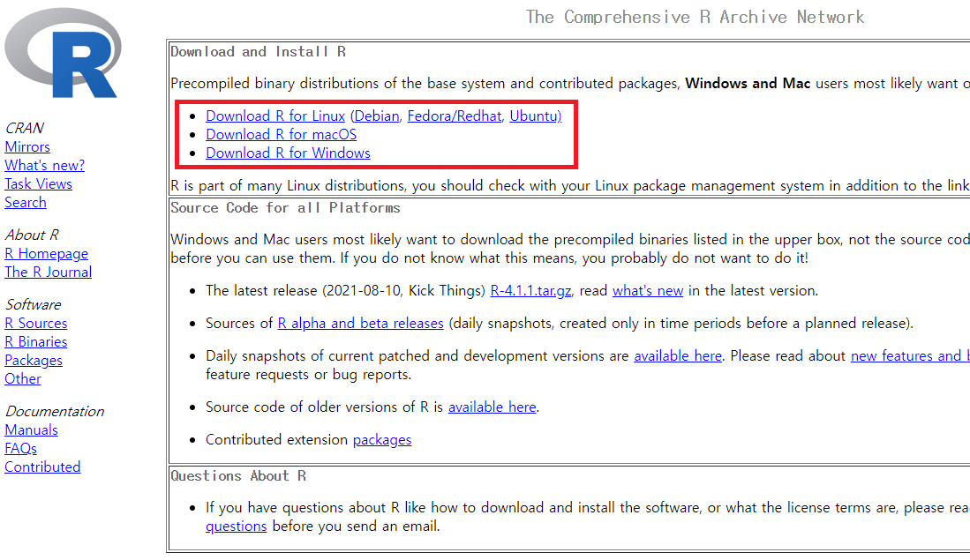Image resolution: width=970 pixels, height=560 pixels.
Task: Open Download R for macOS link
Action: click(281, 135)
